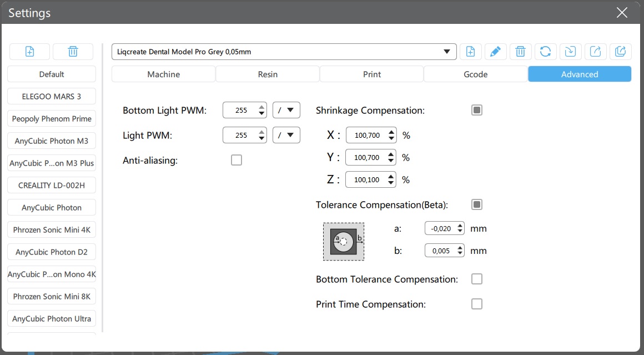
Task: Delete the resin profile with trash icon
Action: (520, 52)
